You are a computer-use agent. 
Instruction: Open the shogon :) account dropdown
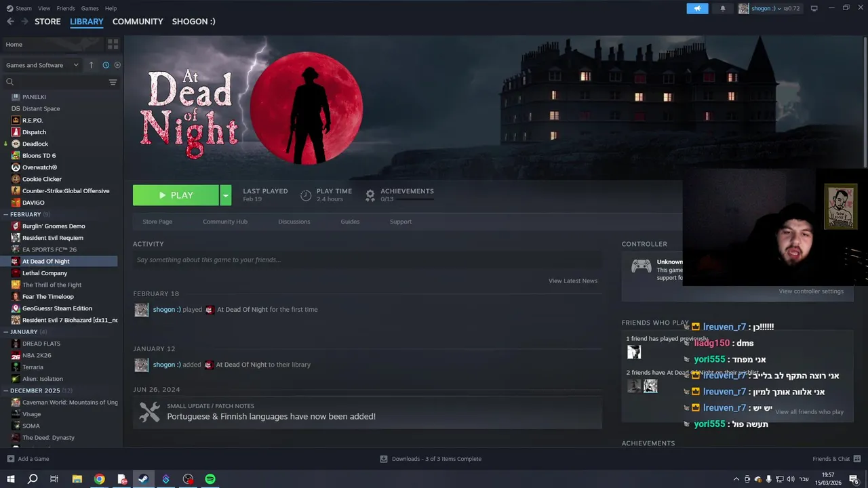[769, 8]
